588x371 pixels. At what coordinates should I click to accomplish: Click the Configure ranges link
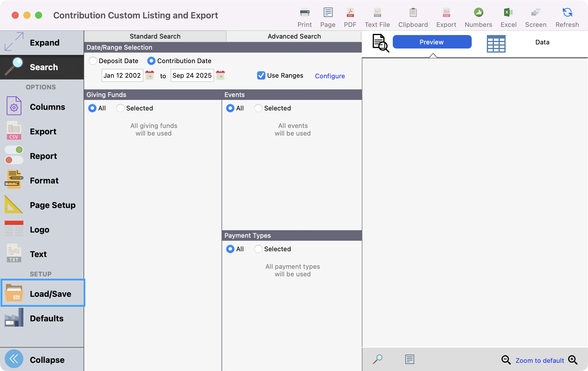tap(330, 76)
